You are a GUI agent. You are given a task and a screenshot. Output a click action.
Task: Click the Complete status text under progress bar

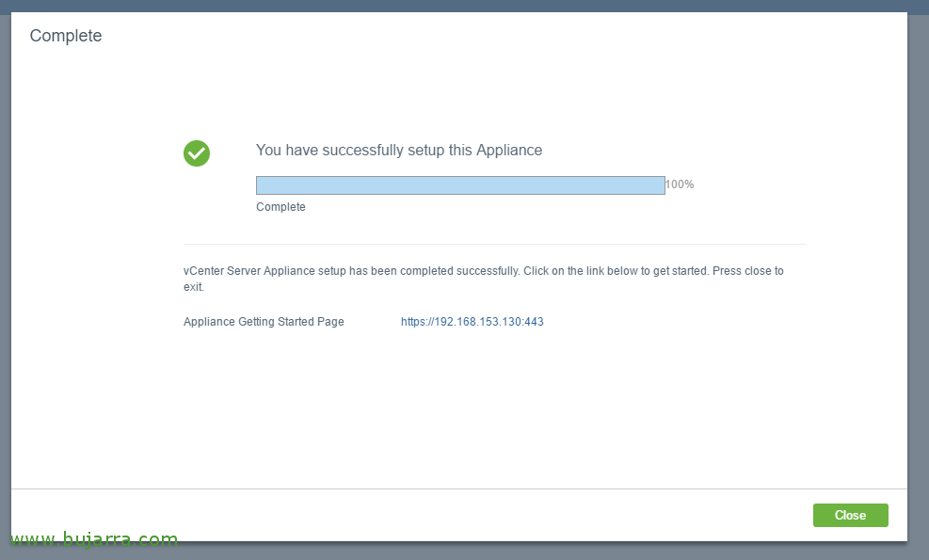click(x=280, y=207)
